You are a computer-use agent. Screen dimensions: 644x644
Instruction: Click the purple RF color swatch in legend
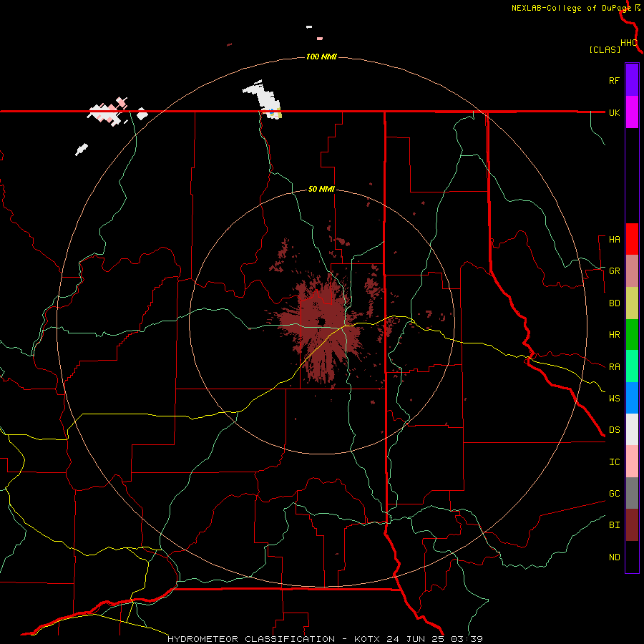[x=632, y=80]
